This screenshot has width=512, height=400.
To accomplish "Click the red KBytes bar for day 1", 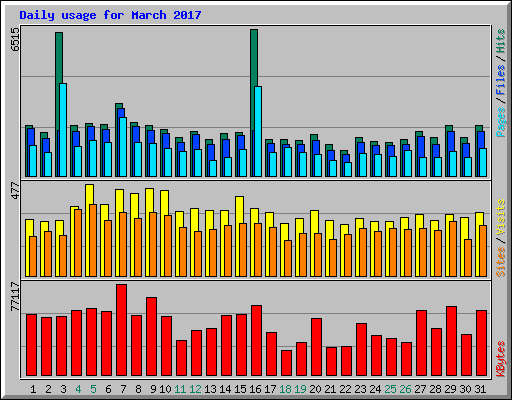I will coord(32,345).
